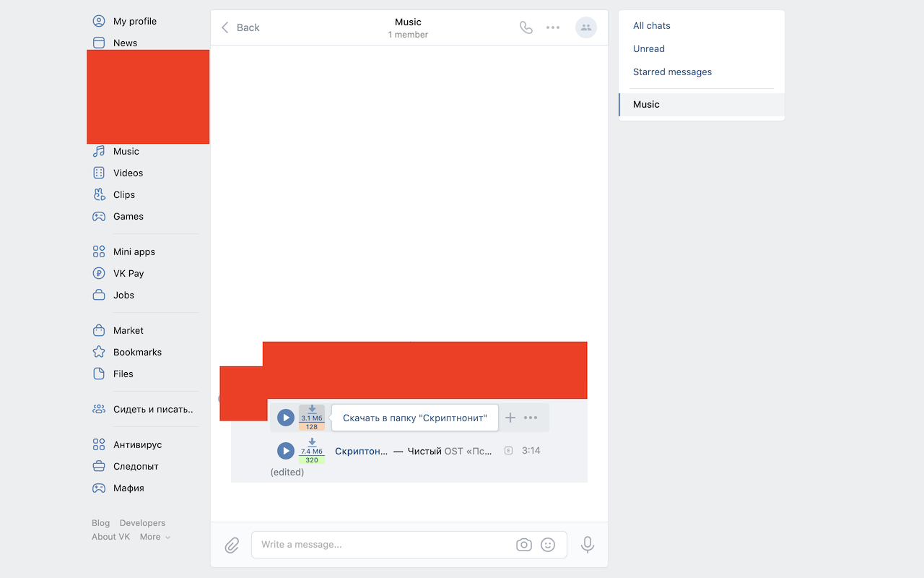Open the Games controller icon
Image resolution: width=924 pixels, height=578 pixels.
point(99,216)
